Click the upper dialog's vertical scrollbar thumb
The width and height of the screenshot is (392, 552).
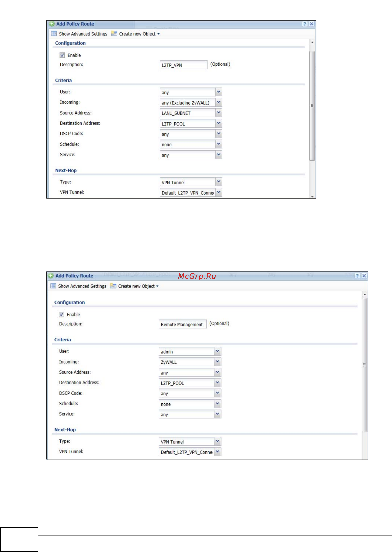click(x=312, y=106)
